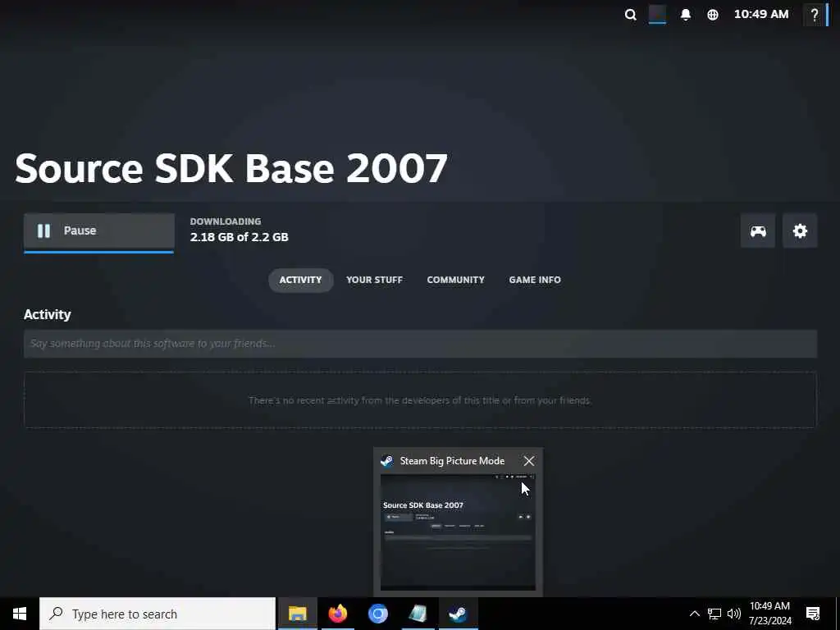Open the network tray icon
The image size is (840, 630).
coord(714,614)
